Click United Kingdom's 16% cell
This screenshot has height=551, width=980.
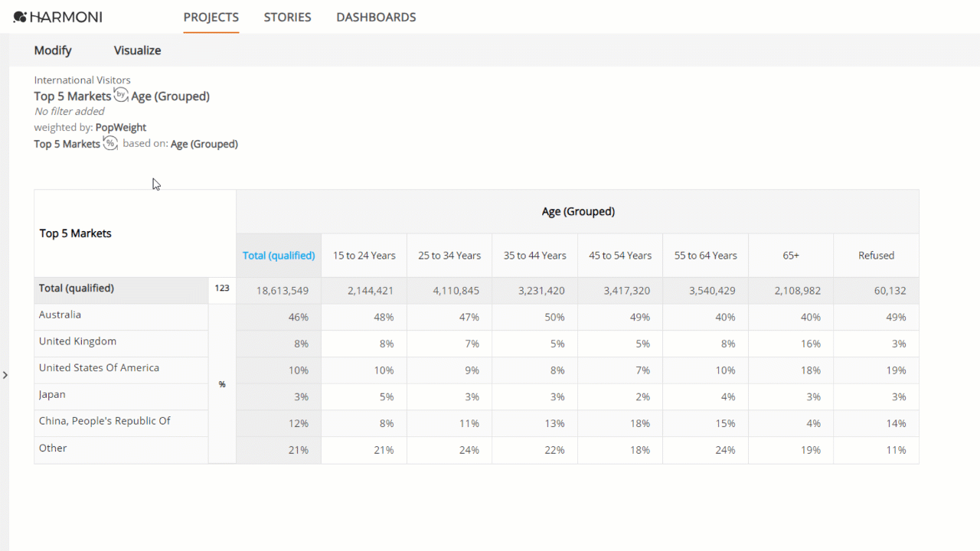791,344
